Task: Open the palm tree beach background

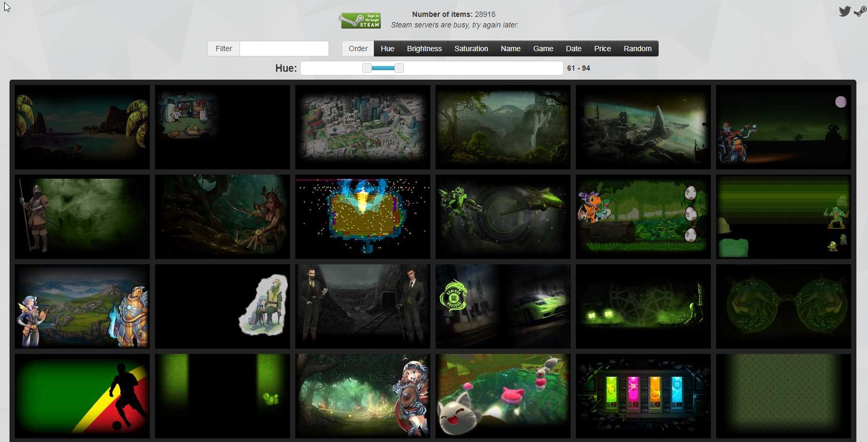Action: click(82, 127)
